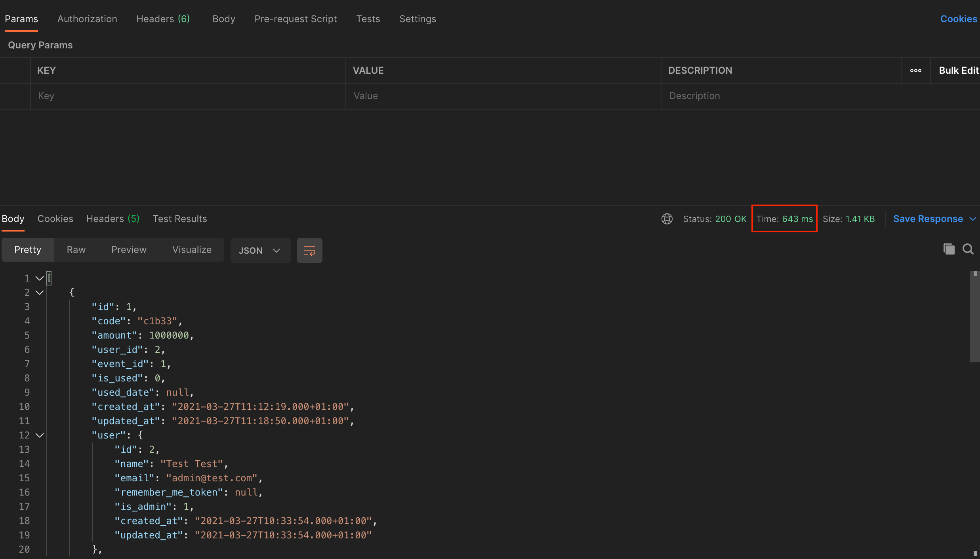
Task: Open the JSON format dropdown
Action: click(x=260, y=251)
